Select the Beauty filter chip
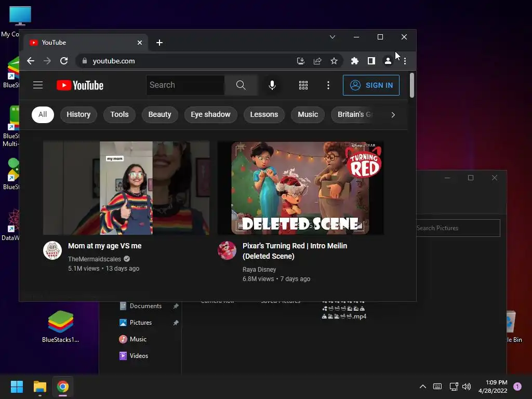The width and height of the screenshot is (532, 399). 159,115
